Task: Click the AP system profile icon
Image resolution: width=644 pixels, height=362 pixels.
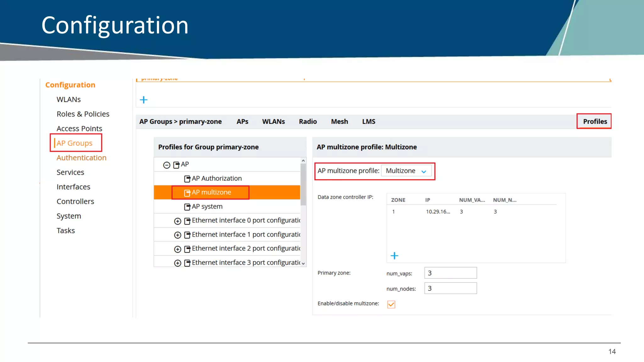Action: click(x=187, y=207)
